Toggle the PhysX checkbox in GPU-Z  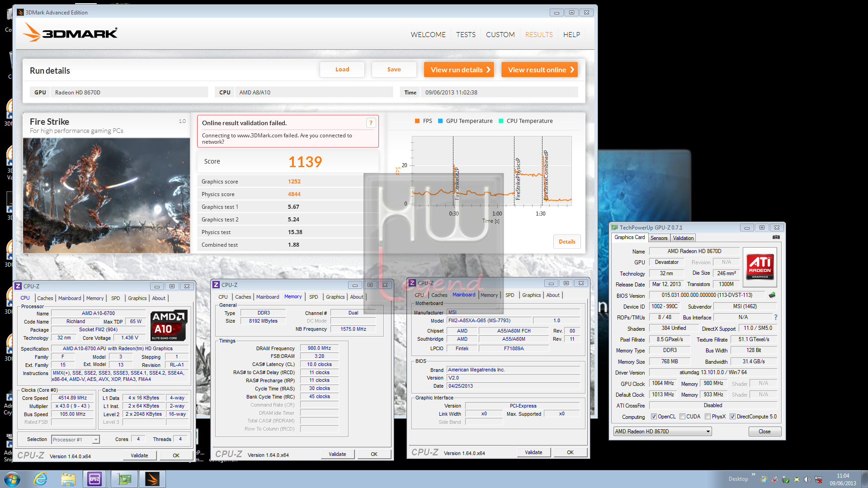[x=708, y=417]
